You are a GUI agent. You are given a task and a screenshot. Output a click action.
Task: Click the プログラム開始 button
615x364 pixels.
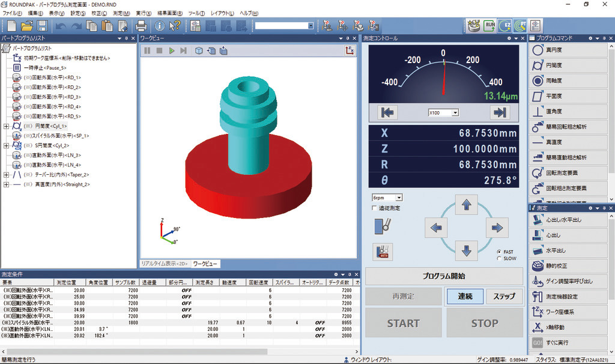[x=444, y=276]
